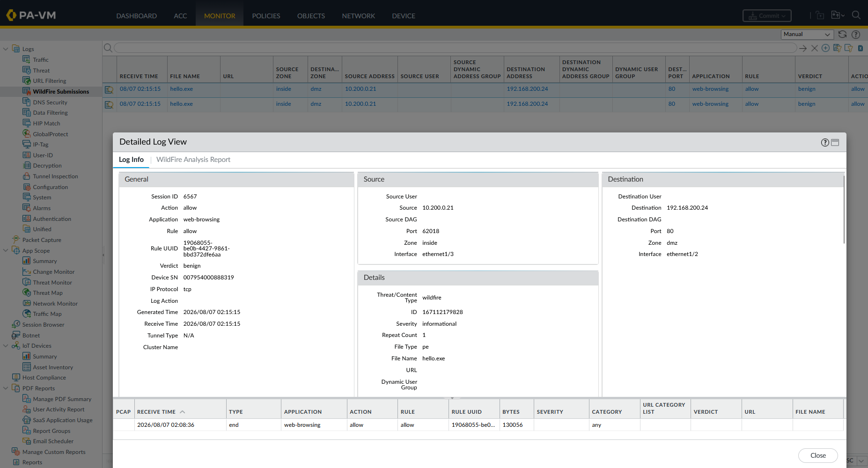
Task: Select the Log Info tab
Action: [x=131, y=160]
